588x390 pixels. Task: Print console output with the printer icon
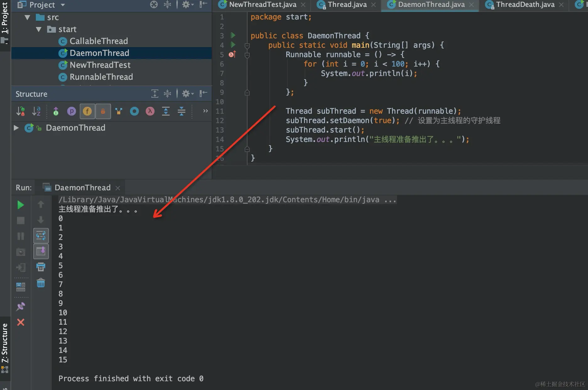pyautogui.click(x=41, y=267)
